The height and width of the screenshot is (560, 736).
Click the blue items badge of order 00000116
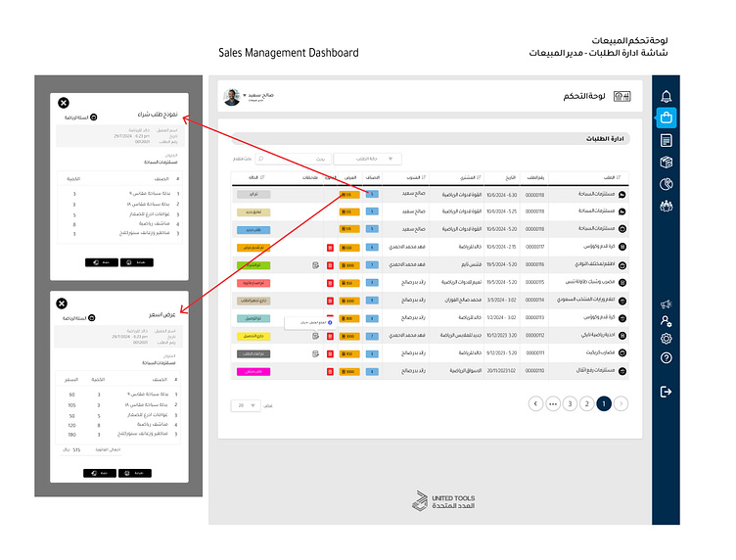[372, 264]
